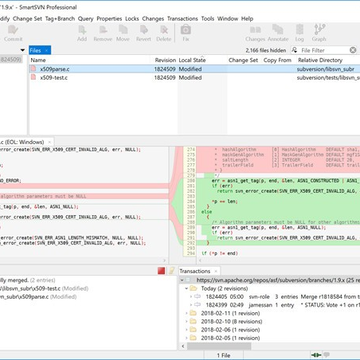Open the revision Graph toolbar icon
Screen dimensions: 360x360
point(319,29)
